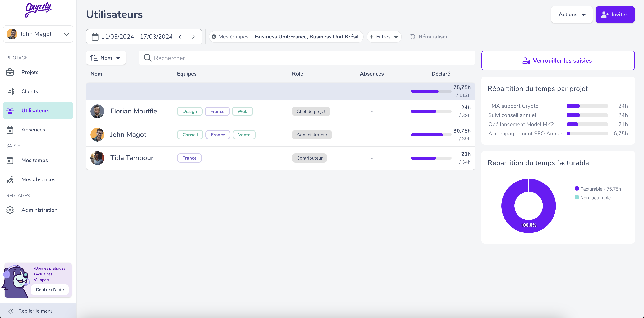Expand the Actions dropdown

tap(572, 15)
